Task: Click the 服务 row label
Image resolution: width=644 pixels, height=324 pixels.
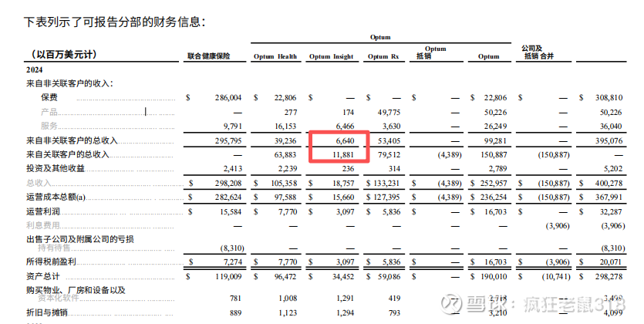Action: coord(49,126)
